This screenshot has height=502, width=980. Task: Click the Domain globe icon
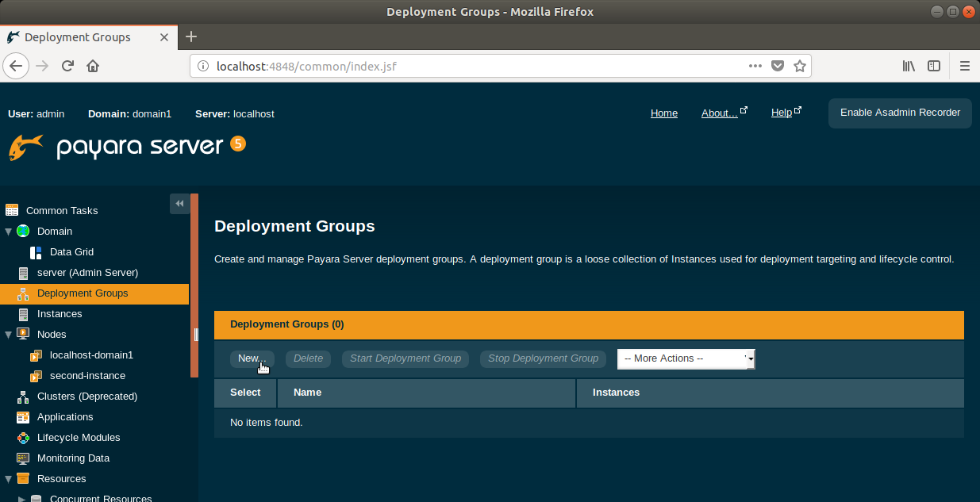[23, 231]
